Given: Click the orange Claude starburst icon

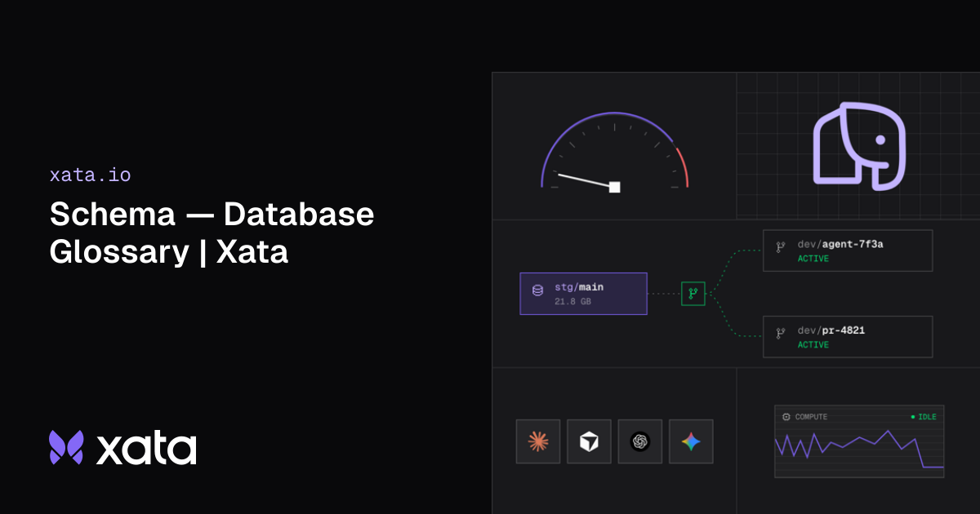Looking at the screenshot, I should tap(538, 441).
